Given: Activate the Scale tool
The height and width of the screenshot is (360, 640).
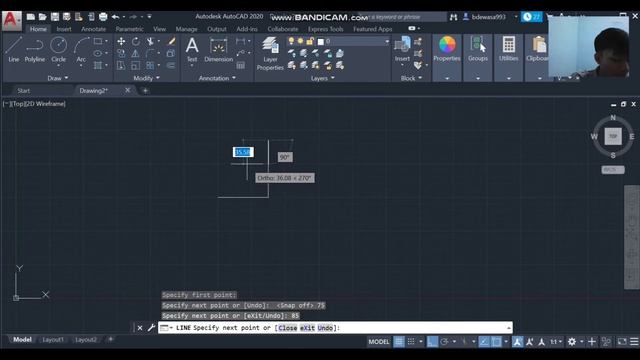Looking at the screenshot, I should 136,66.
